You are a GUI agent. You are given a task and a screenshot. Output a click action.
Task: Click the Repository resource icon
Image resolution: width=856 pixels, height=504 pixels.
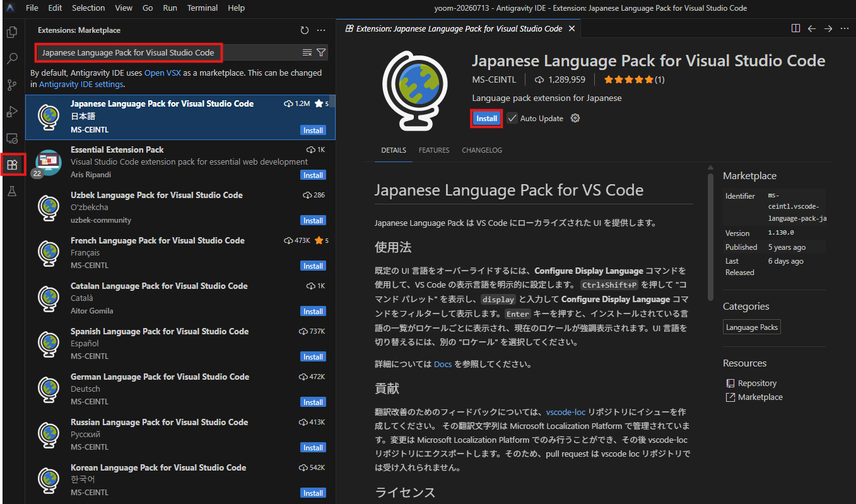click(x=730, y=384)
